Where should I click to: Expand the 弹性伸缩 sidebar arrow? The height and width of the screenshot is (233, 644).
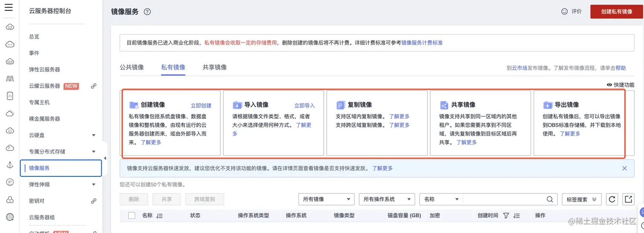tap(94, 184)
